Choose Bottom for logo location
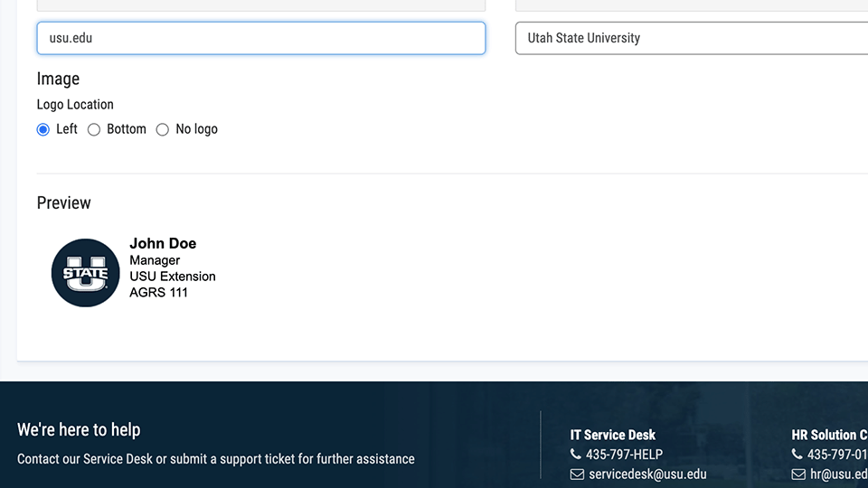The height and width of the screenshot is (488, 868). pos(94,129)
